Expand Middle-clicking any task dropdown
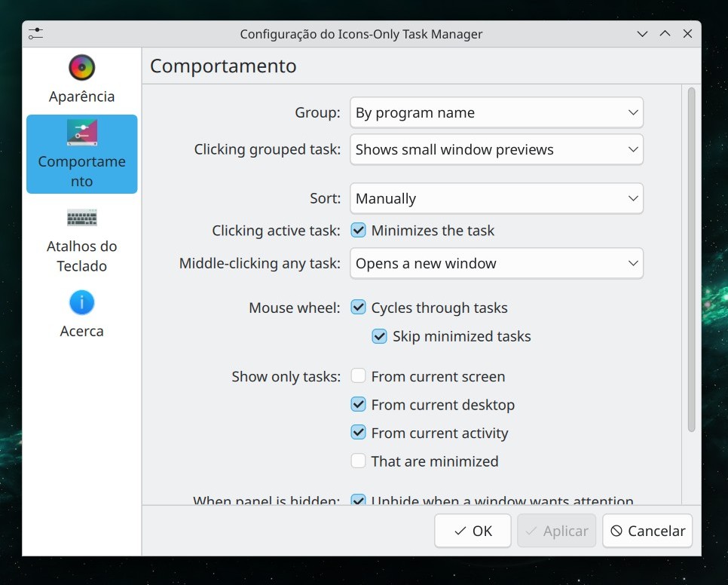728x585 pixels. [496, 264]
